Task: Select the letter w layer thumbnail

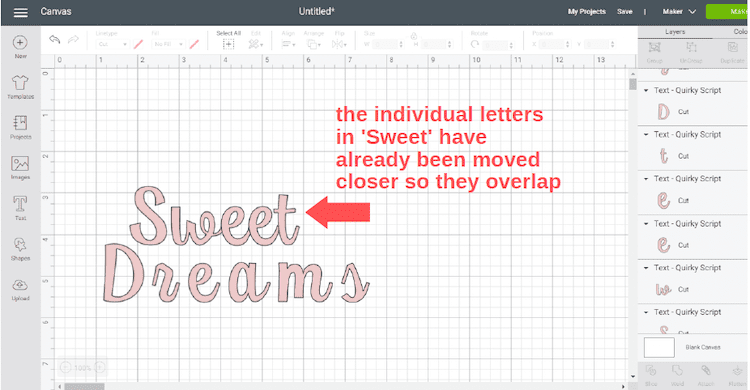Action: (663, 290)
